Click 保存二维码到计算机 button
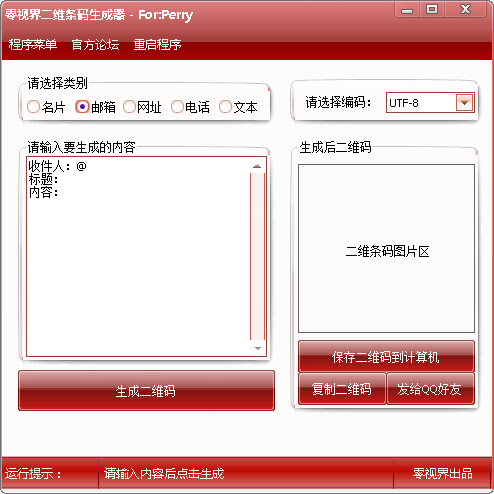The image size is (494, 494). pyautogui.click(x=386, y=357)
